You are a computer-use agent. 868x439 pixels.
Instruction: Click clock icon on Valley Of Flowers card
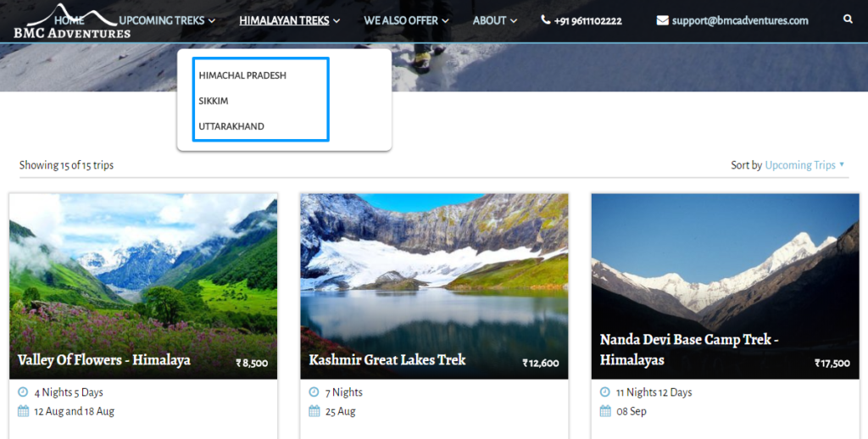tap(23, 392)
